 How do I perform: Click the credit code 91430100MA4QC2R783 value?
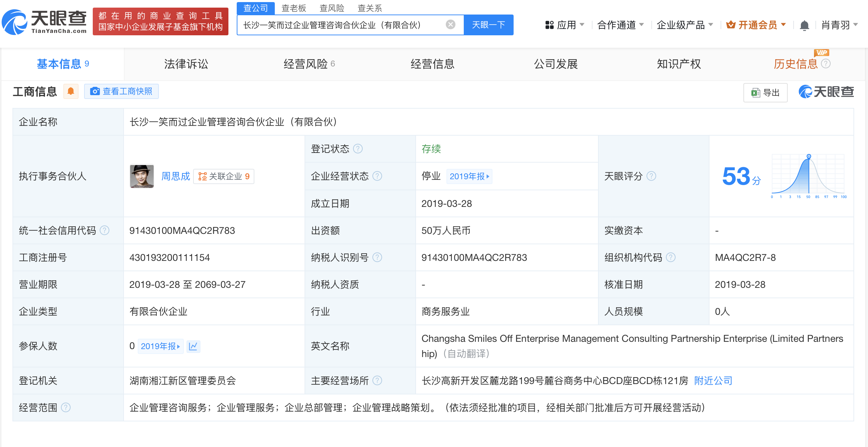[182, 231]
